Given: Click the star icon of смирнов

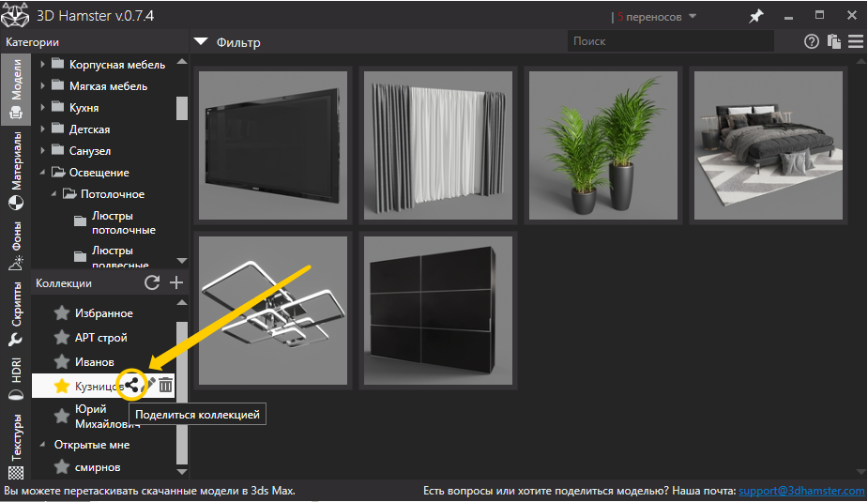Looking at the screenshot, I should click(62, 467).
